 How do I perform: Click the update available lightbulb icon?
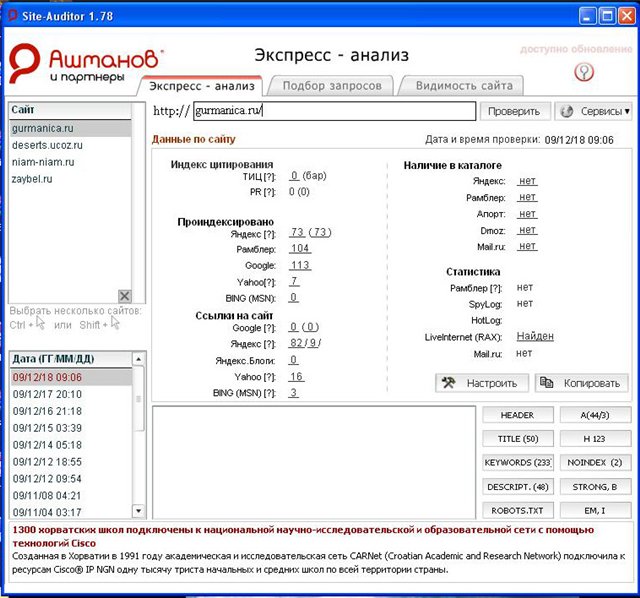tap(587, 72)
